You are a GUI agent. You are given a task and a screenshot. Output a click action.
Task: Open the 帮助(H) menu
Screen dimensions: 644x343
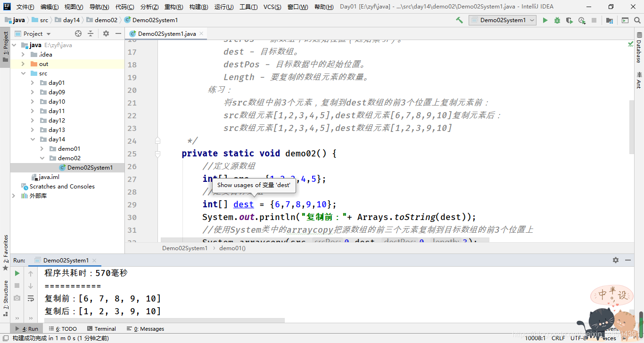tap(324, 7)
